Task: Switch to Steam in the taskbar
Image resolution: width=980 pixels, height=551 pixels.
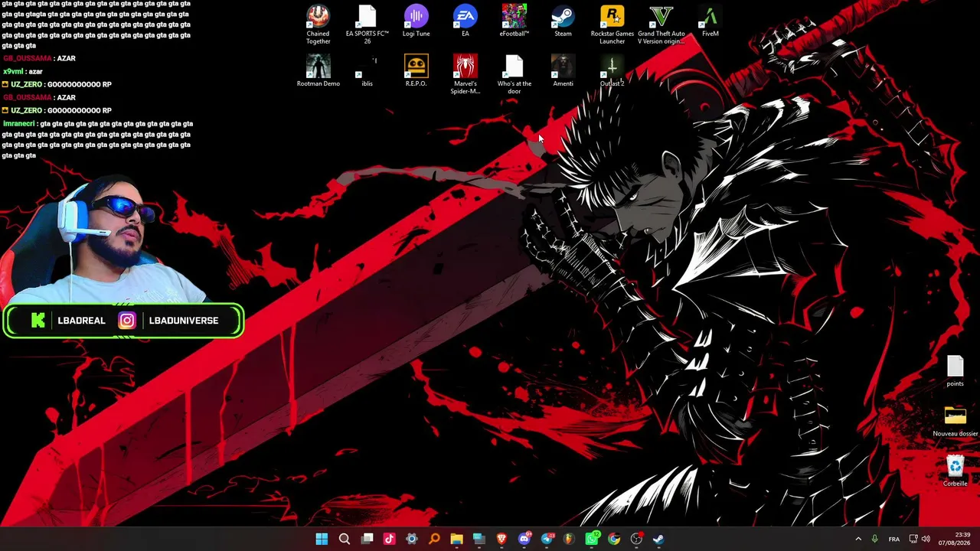Action: pos(658,539)
